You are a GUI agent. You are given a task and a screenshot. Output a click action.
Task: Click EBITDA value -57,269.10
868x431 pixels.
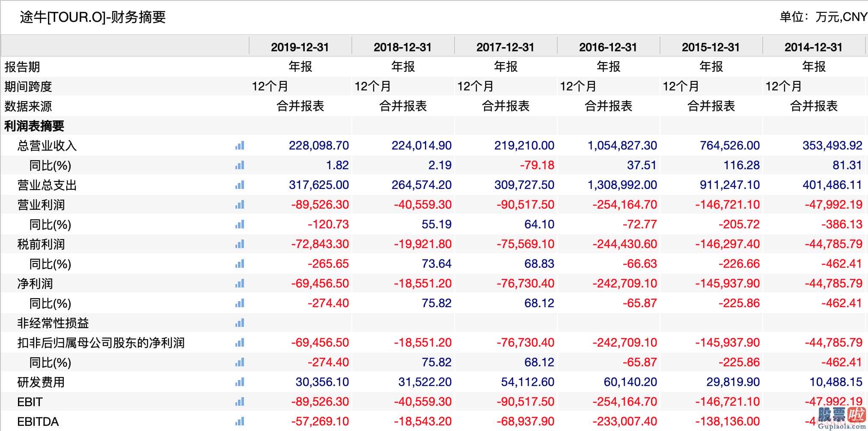pyautogui.click(x=320, y=422)
